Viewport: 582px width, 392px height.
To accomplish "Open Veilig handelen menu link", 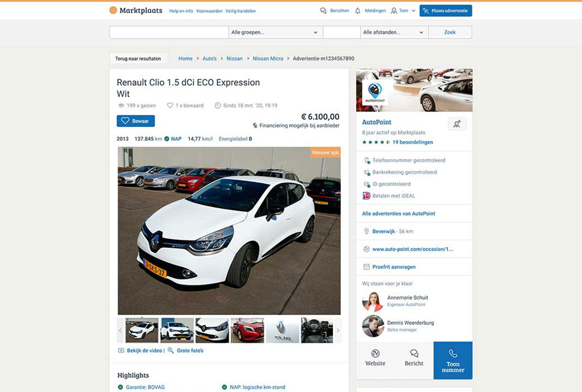I will [241, 11].
